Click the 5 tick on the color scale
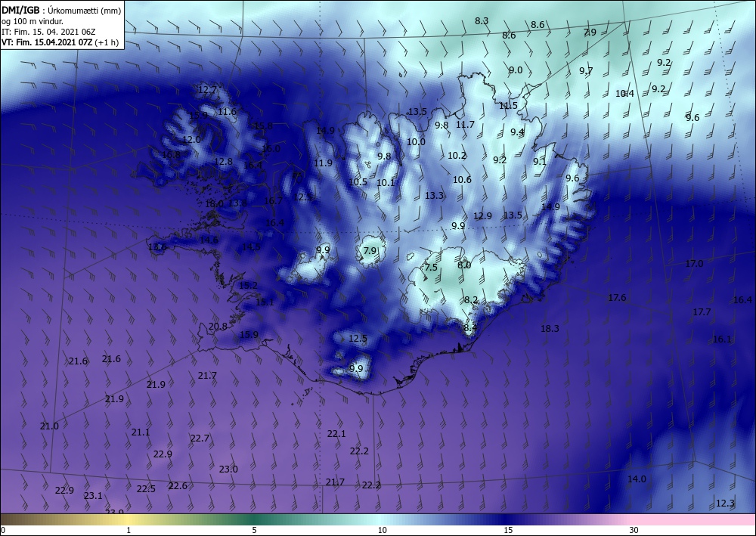Image resolution: width=756 pixels, height=536 pixels. click(254, 530)
